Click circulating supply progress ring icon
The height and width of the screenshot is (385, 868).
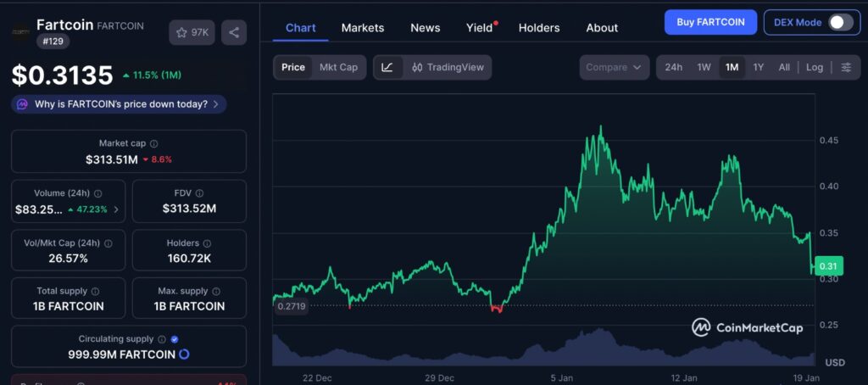[x=184, y=354]
